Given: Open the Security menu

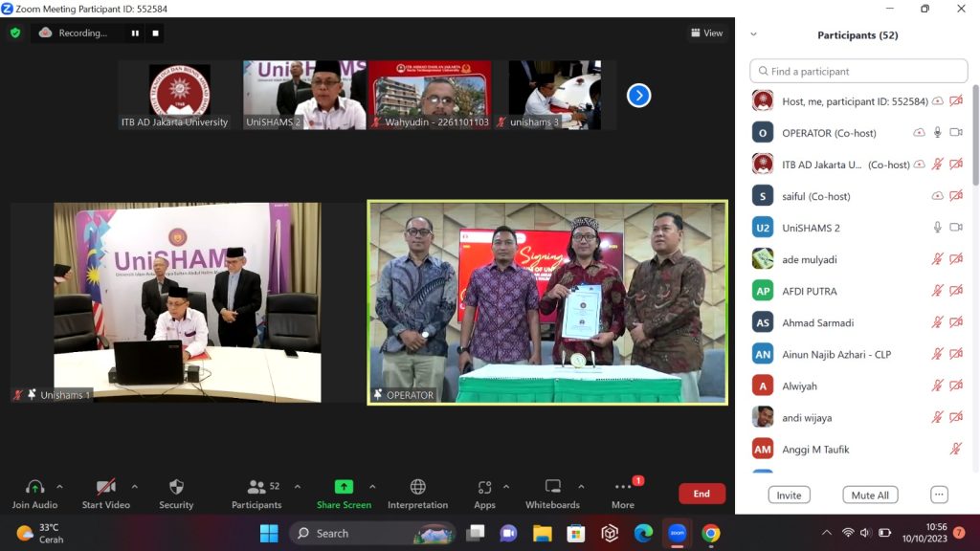Looking at the screenshot, I should pyautogui.click(x=176, y=494).
